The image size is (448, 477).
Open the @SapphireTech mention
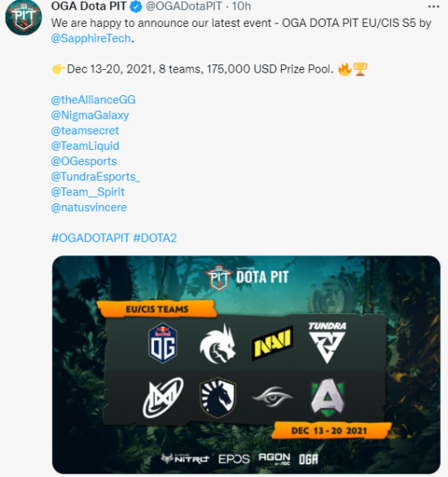[91, 38]
